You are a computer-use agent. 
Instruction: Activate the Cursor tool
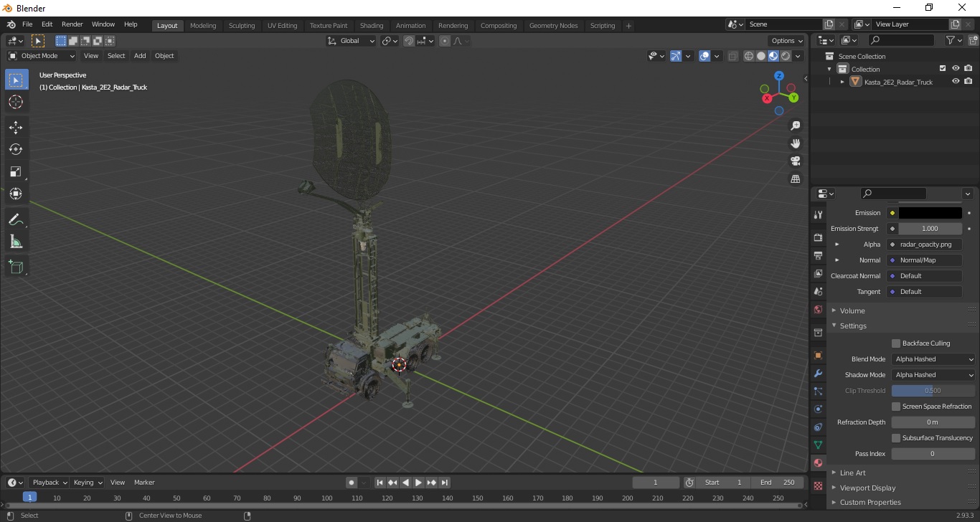point(17,102)
